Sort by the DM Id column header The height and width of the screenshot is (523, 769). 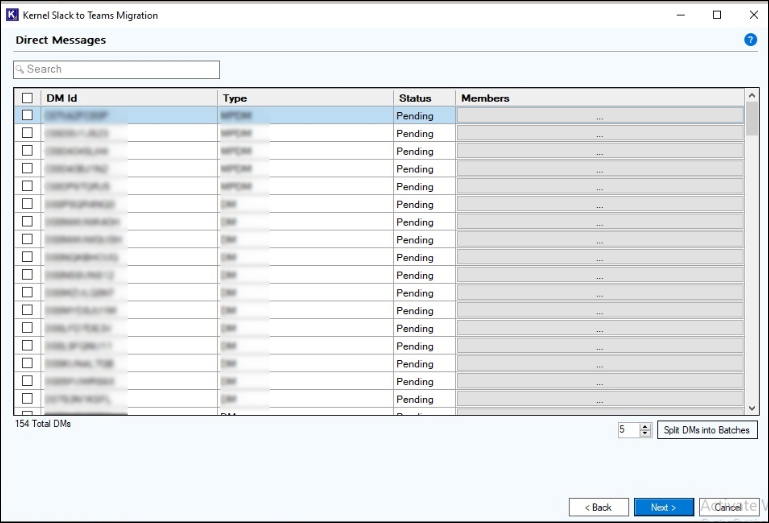tap(129, 98)
